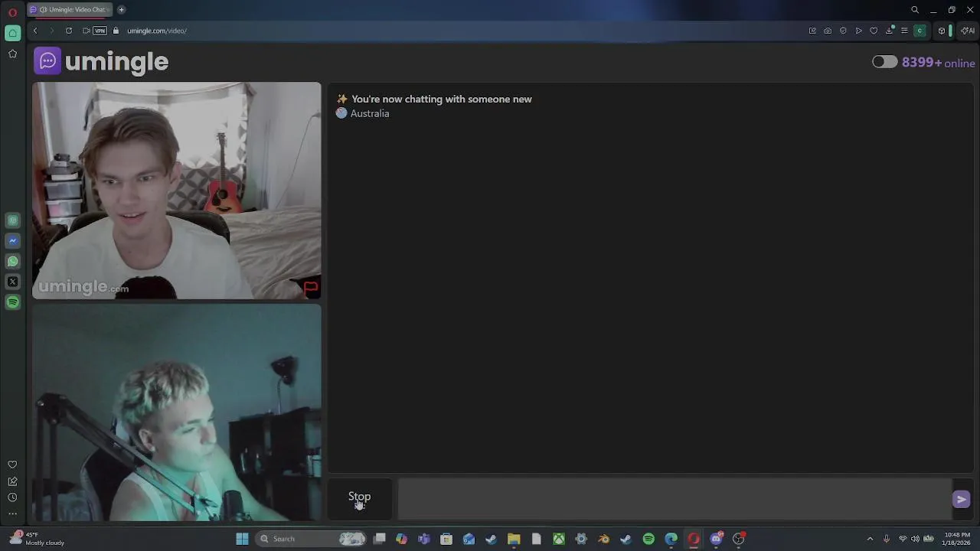Open File Explorer from the taskbar
Image resolution: width=980 pixels, height=551 pixels.
click(x=514, y=539)
